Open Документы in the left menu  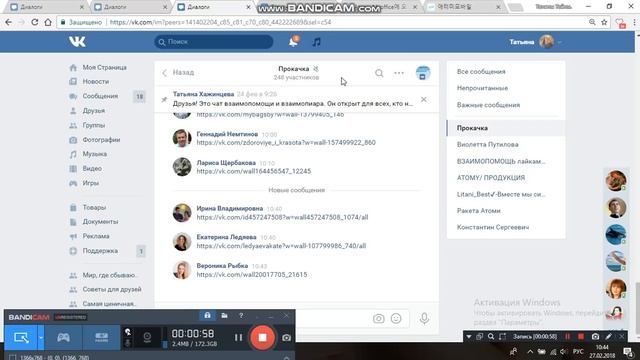coord(100,222)
